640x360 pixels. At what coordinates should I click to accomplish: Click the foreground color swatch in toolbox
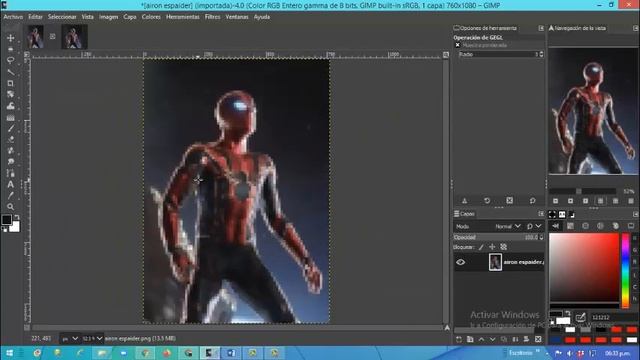click(6, 220)
